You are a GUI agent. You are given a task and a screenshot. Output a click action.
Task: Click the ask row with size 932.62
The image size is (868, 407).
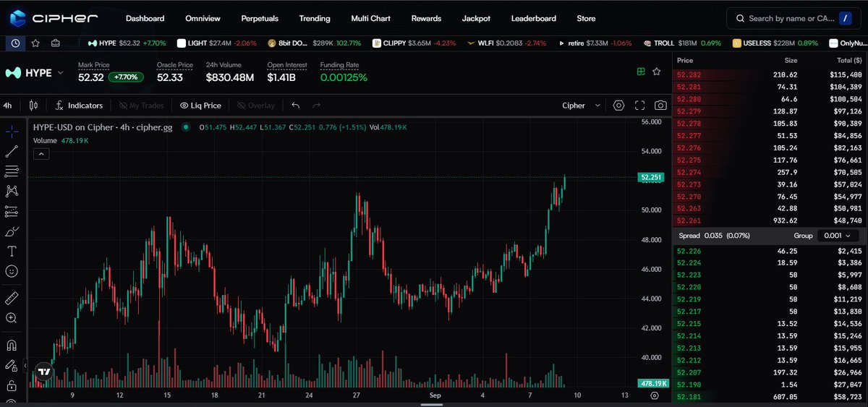(x=770, y=220)
